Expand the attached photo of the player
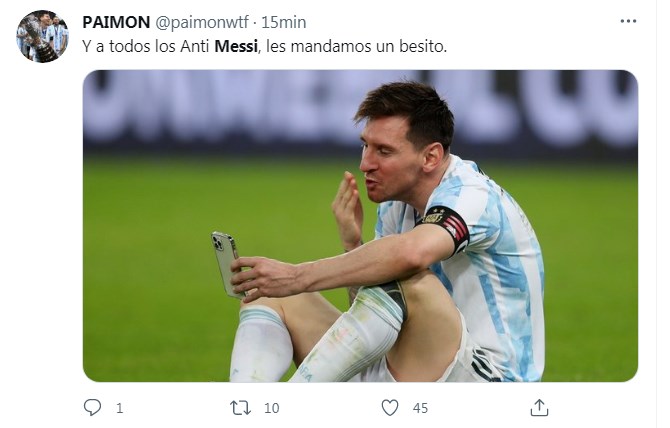This screenshot has height=428, width=670. [x=360, y=225]
